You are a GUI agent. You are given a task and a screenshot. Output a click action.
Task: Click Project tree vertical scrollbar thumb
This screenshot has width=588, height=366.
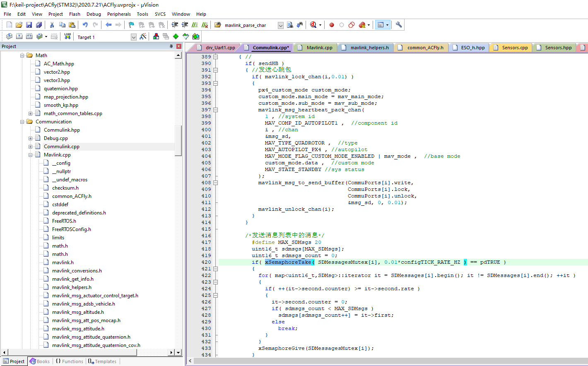(x=178, y=140)
